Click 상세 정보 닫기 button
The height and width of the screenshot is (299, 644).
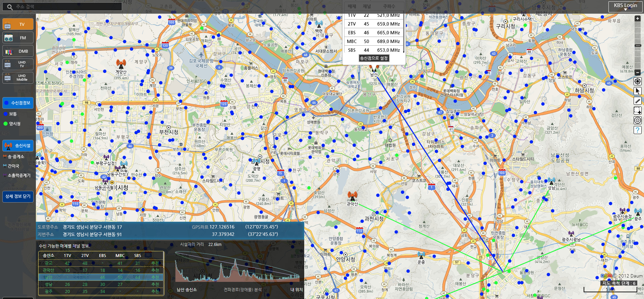18,197
